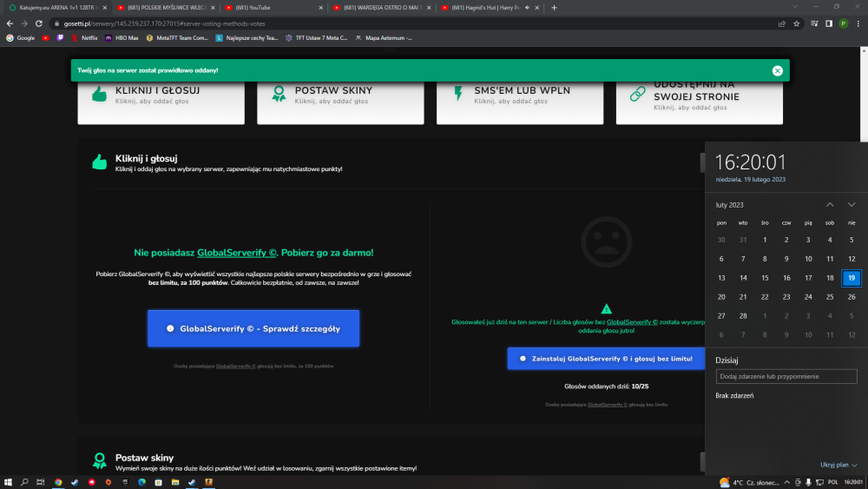This screenshot has height=489, width=868.
Task: Go back in browser history
Action: pyautogui.click(x=10, y=23)
